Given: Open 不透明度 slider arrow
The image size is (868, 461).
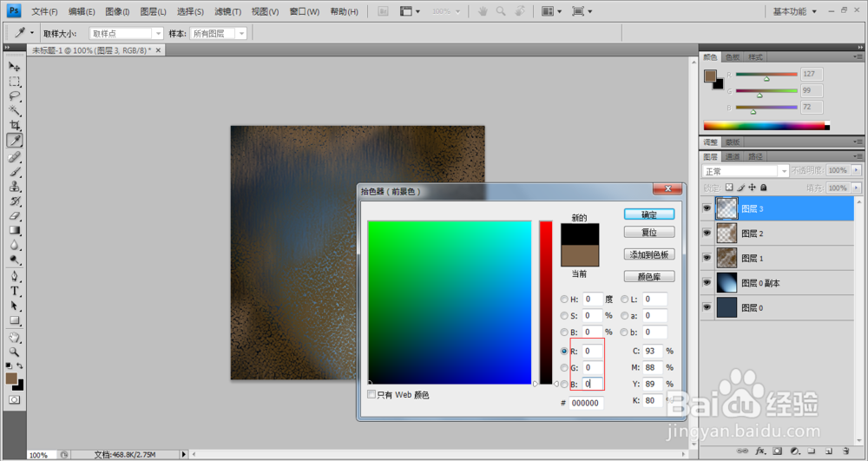Looking at the screenshot, I should 857,170.
